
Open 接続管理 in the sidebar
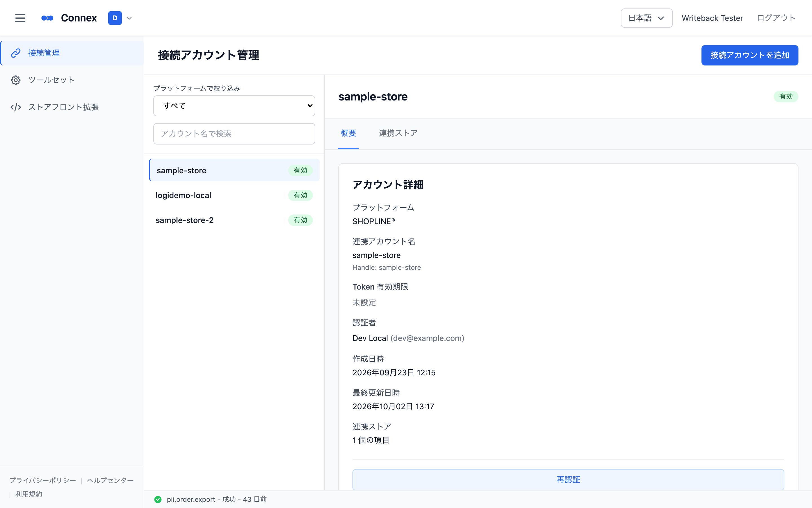click(x=72, y=53)
